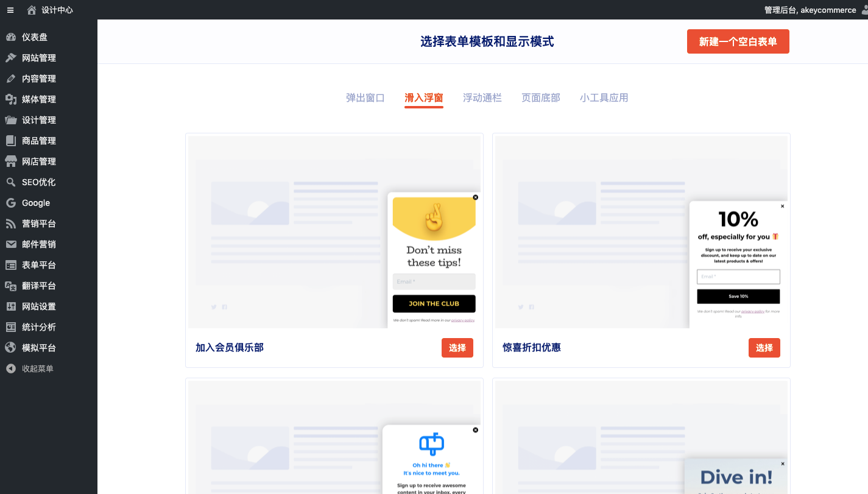Click the 惊喜折扣优惠 template title

tap(532, 348)
